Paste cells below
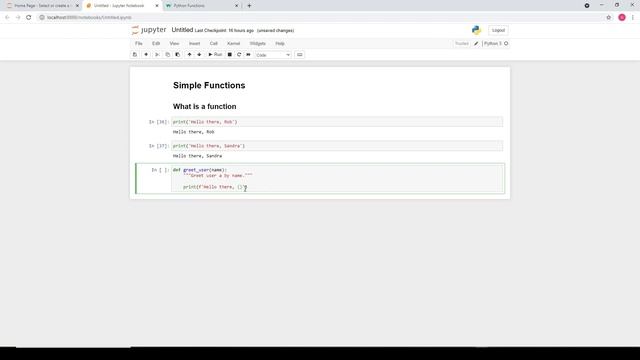Image resolution: width=640 pixels, height=360 pixels. pyautogui.click(x=178, y=55)
